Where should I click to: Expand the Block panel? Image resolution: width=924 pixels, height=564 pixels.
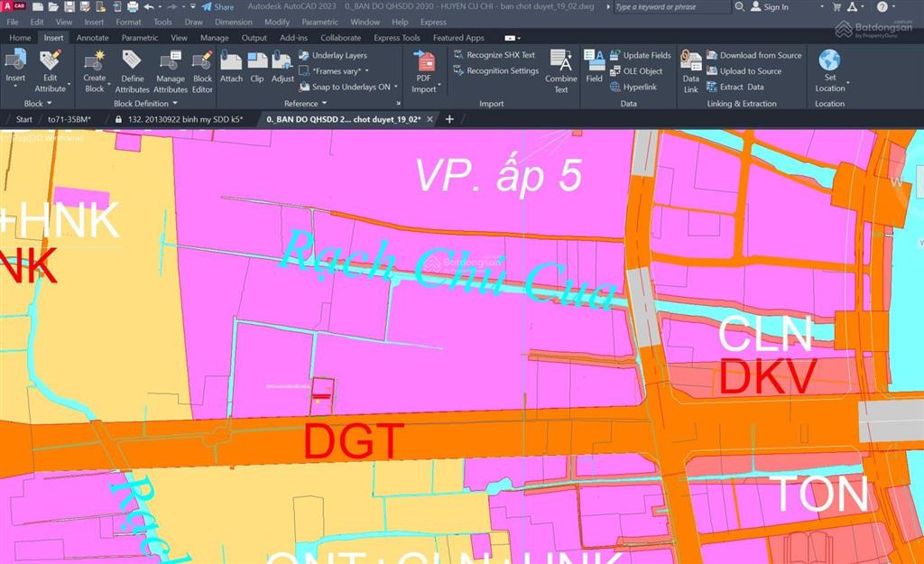[38, 103]
